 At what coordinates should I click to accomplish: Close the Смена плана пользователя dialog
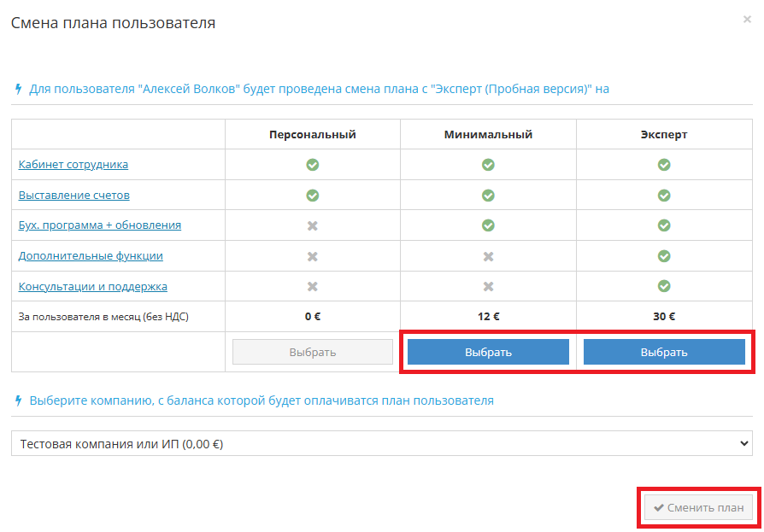click(x=747, y=19)
